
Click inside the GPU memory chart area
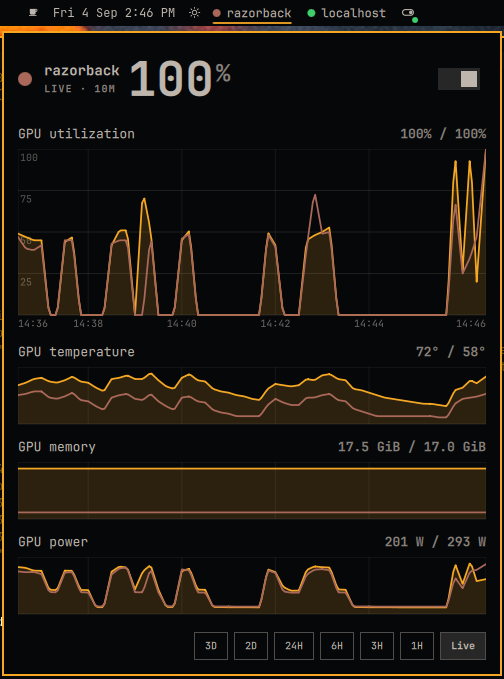[x=252, y=491]
